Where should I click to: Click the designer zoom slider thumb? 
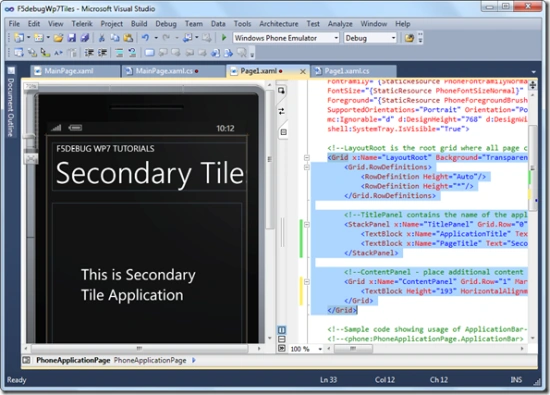(x=29, y=137)
